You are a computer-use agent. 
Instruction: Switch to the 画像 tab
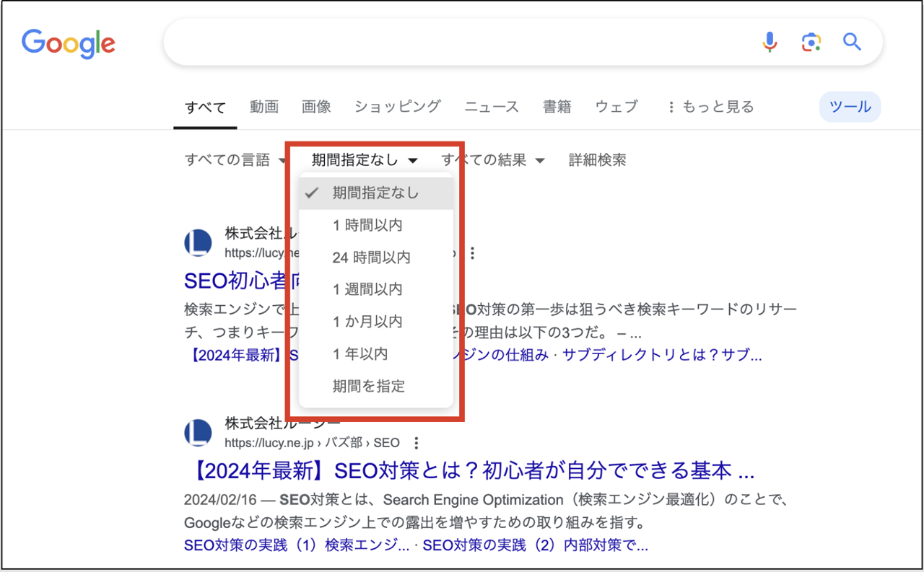pyautogui.click(x=316, y=107)
